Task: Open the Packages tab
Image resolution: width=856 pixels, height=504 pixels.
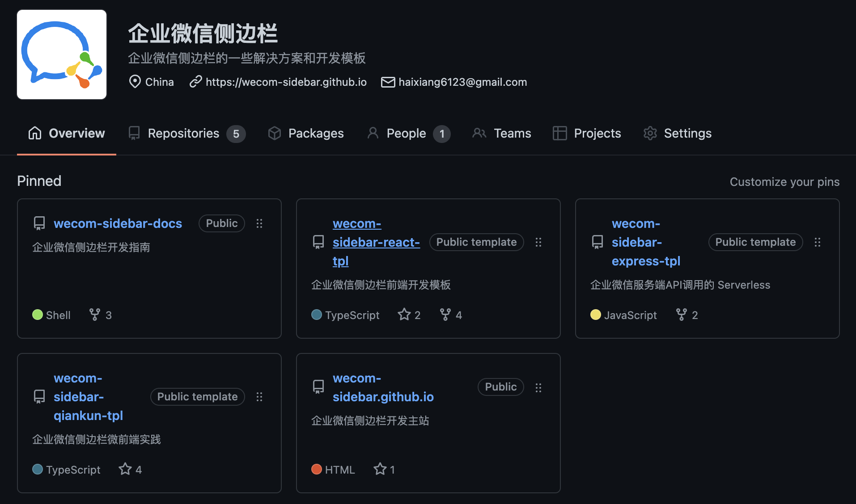Action: [306, 134]
